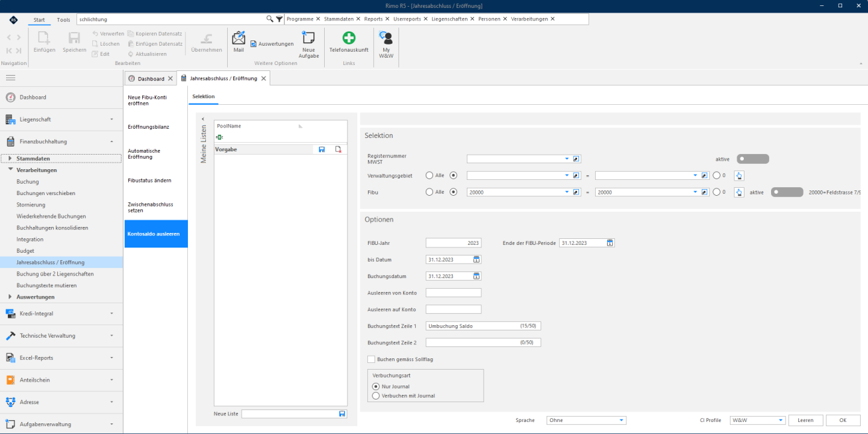Click the Ausleeren von Konto field
The height and width of the screenshot is (434, 868).
[454, 293]
